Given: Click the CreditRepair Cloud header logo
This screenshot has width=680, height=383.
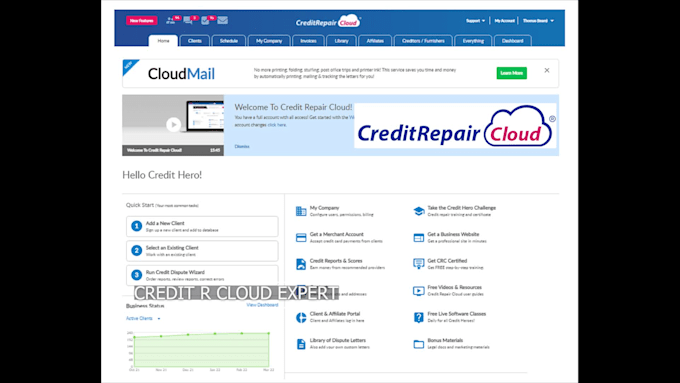Looking at the screenshot, I should [x=328, y=21].
